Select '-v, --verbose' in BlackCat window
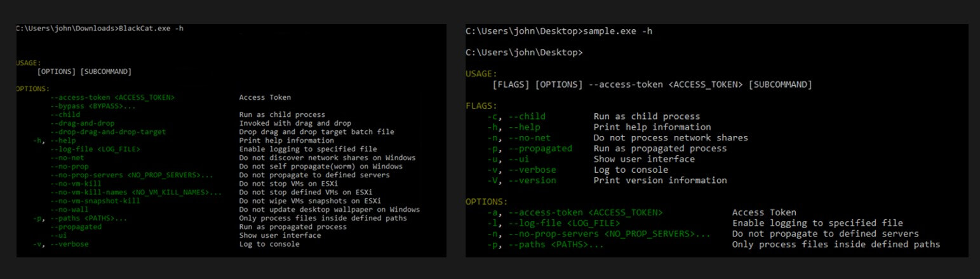 [x=61, y=243]
